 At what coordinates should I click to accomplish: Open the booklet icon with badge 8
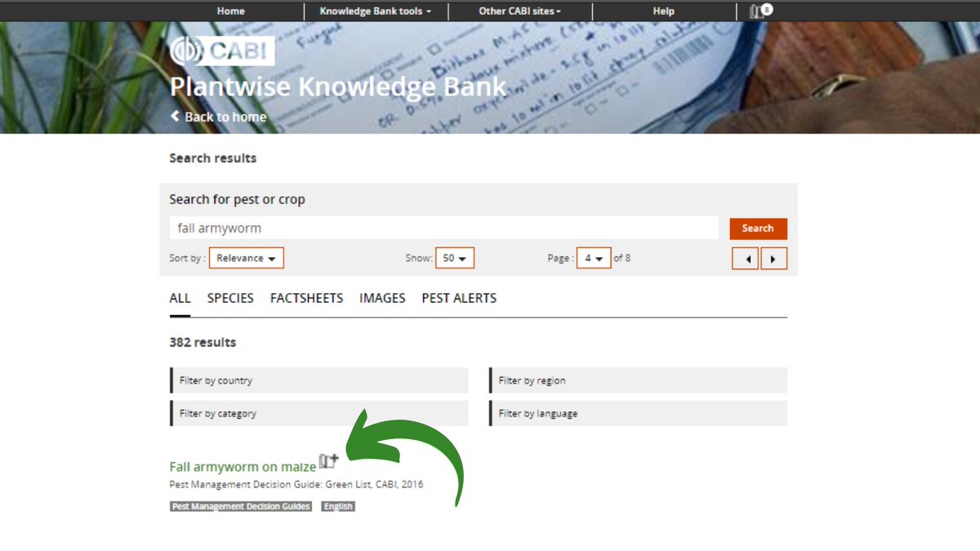pos(759,11)
